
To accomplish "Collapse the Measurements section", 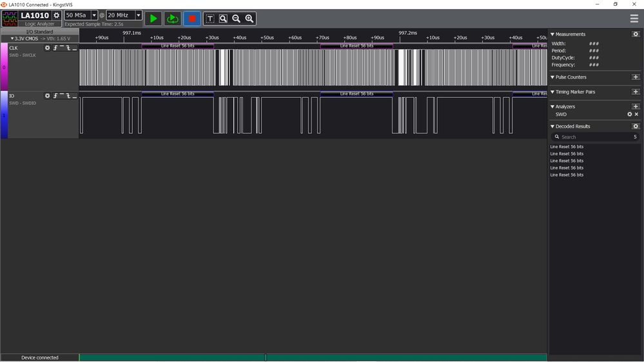I will [x=552, y=34].
